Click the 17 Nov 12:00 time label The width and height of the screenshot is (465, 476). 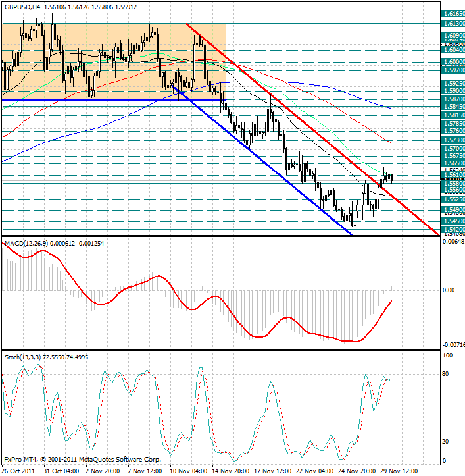(x=273, y=471)
